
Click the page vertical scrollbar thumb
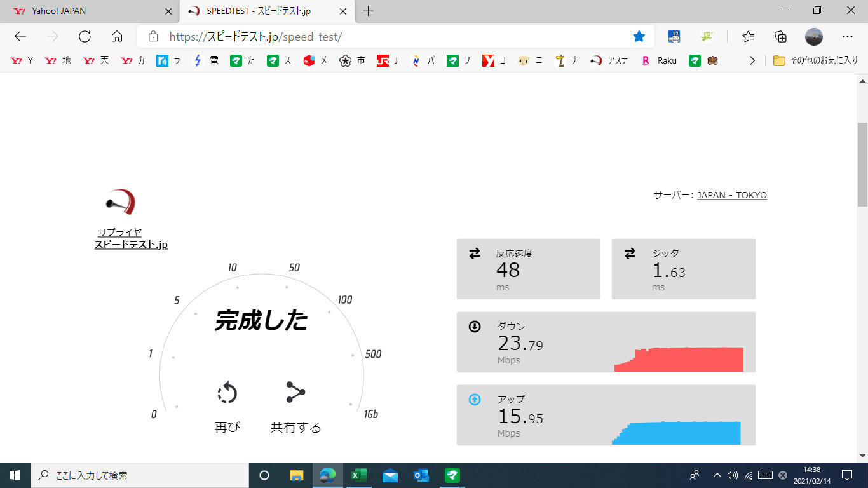pos(862,165)
